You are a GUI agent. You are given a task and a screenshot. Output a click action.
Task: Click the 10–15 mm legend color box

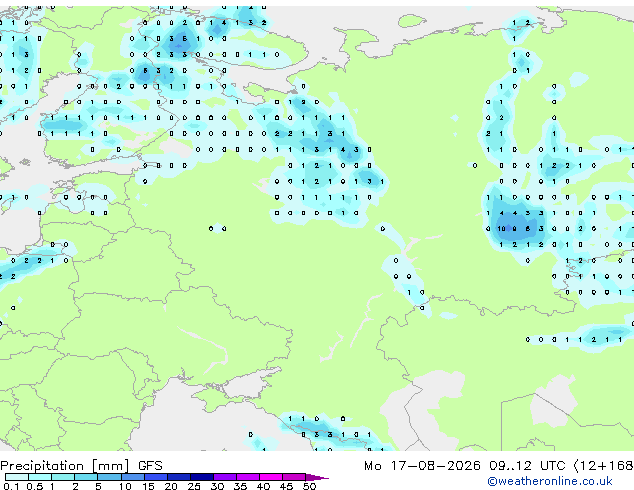pyautogui.click(x=132, y=477)
